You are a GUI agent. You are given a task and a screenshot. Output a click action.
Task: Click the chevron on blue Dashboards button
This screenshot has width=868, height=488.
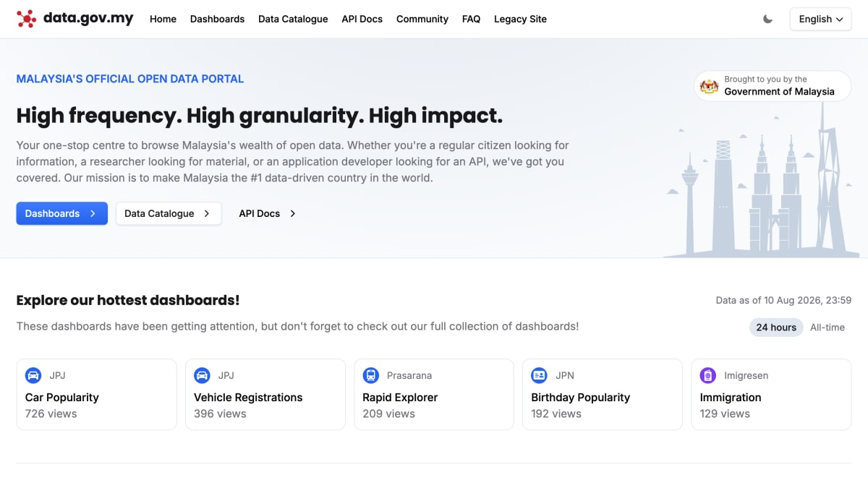pyautogui.click(x=93, y=213)
